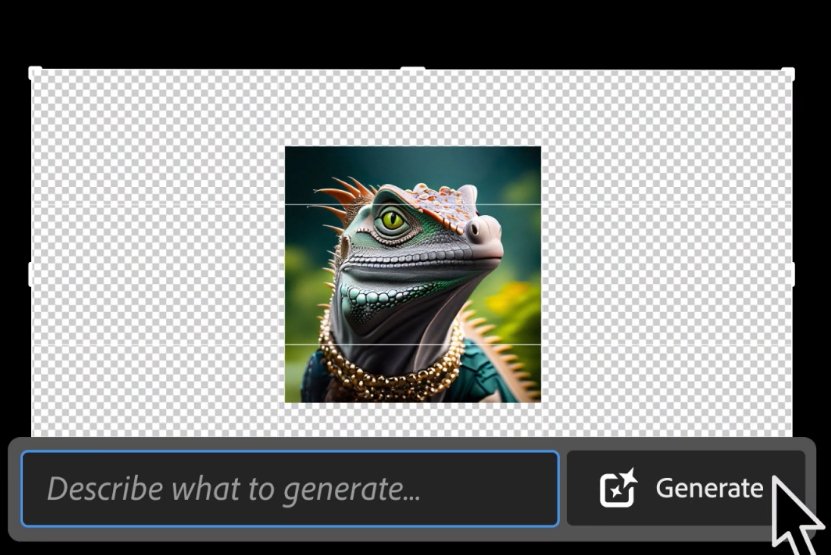
Task: Click the top-right crop corner handle
Action: coord(788,74)
